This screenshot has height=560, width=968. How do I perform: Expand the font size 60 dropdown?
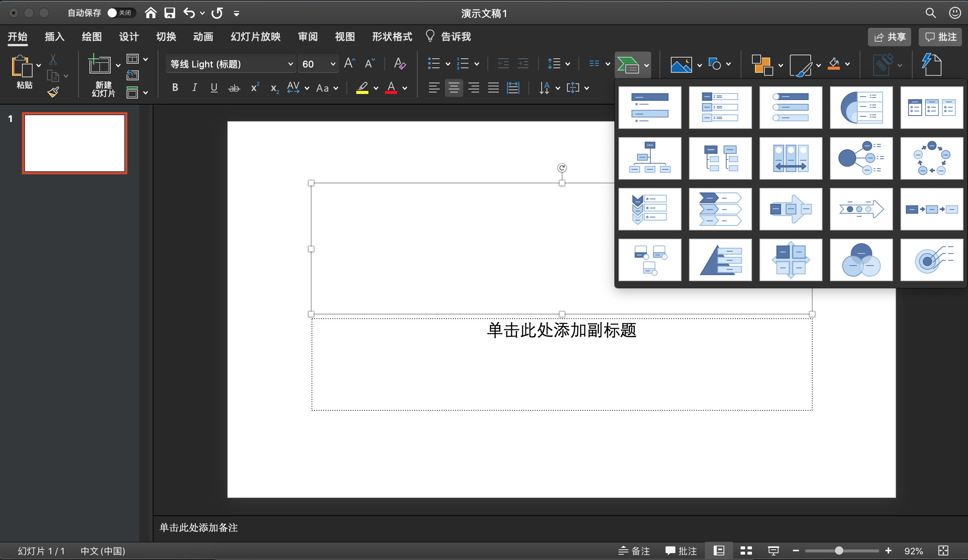click(333, 64)
